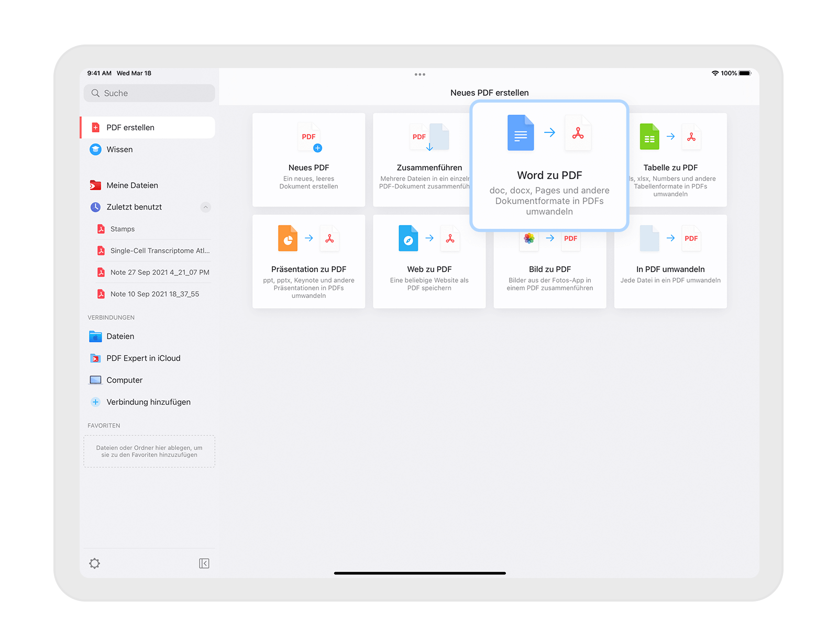The image size is (838, 644).
Task: Select Präsentation zu PDF conversion
Action: pyautogui.click(x=308, y=261)
